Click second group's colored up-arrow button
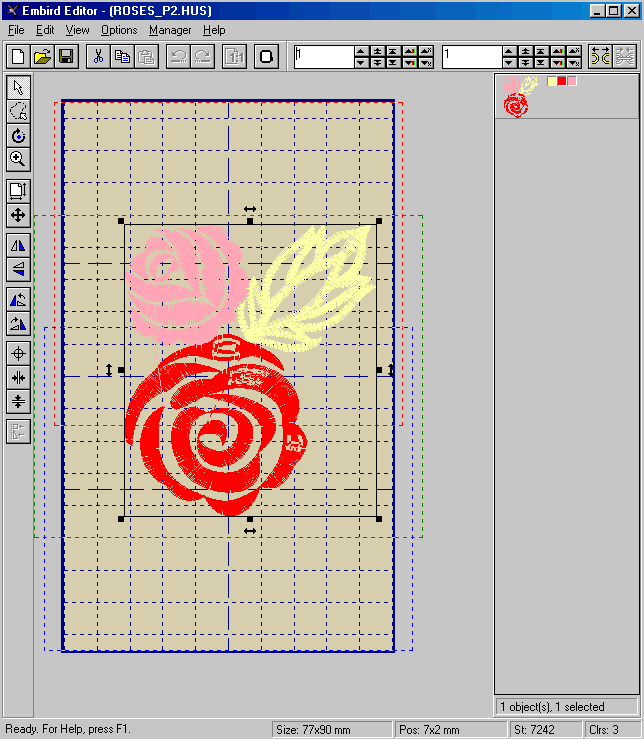This screenshot has height=739, width=644. pos(558,51)
